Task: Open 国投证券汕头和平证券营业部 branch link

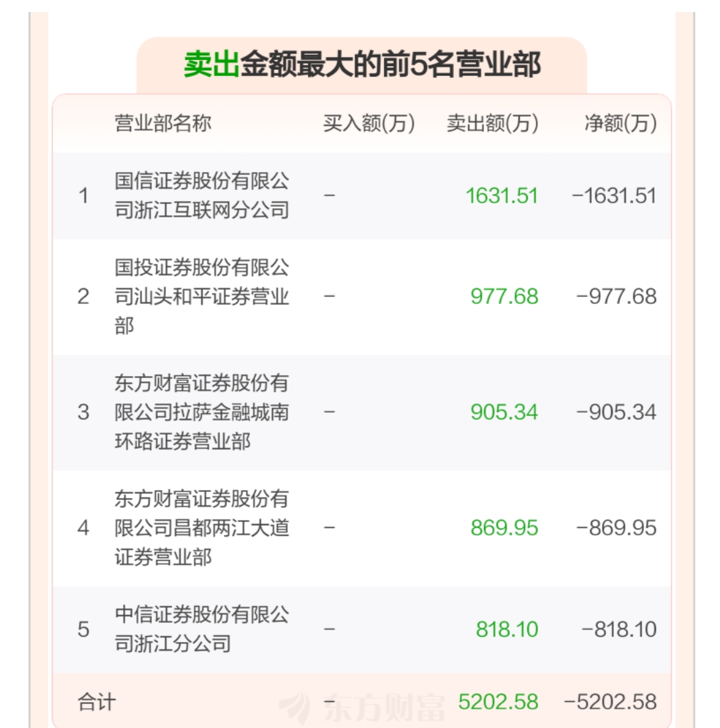Action: [x=202, y=297]
